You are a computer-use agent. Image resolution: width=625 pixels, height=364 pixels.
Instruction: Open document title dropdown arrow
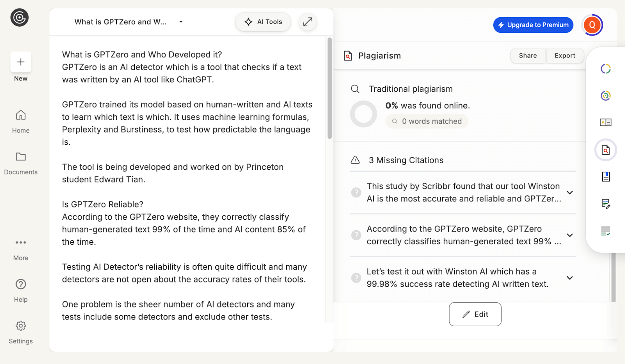[181, 22]
